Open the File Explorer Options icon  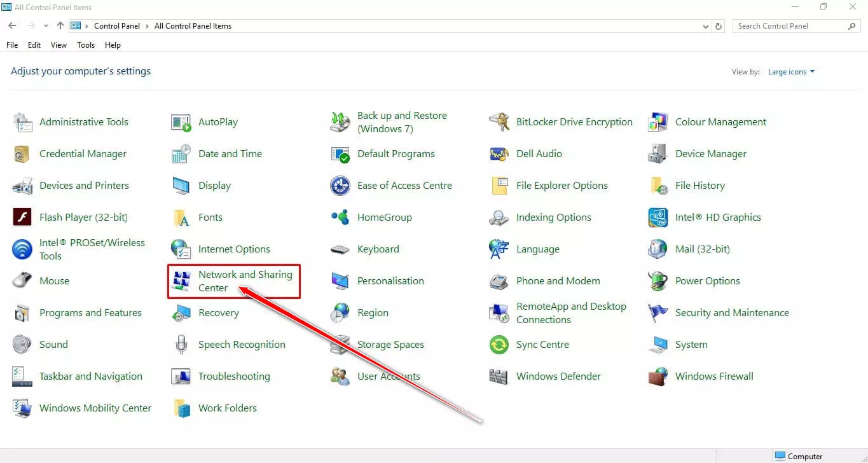(x=499, y=186)
